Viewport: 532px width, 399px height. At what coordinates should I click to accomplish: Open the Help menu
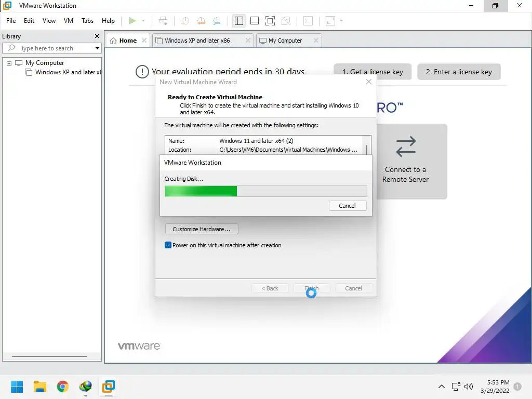108,21
